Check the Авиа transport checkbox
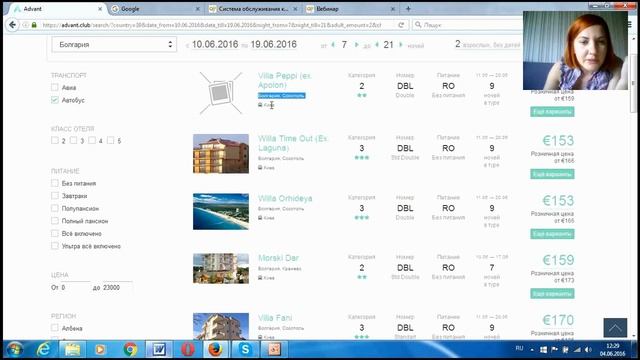 tap(55, 87)
